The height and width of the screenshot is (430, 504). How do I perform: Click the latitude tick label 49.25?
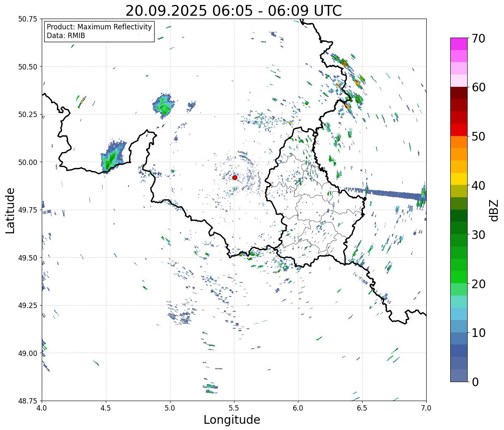(28, 306)
